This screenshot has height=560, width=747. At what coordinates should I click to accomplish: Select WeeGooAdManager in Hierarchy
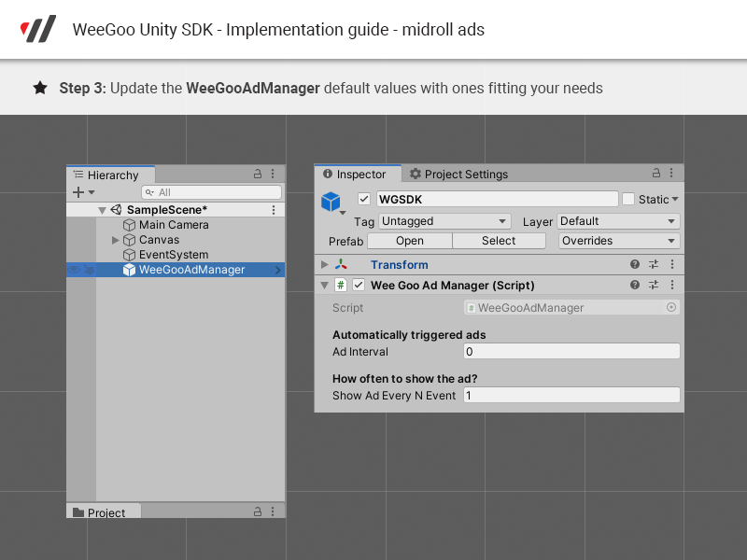(x=176, y=270)
